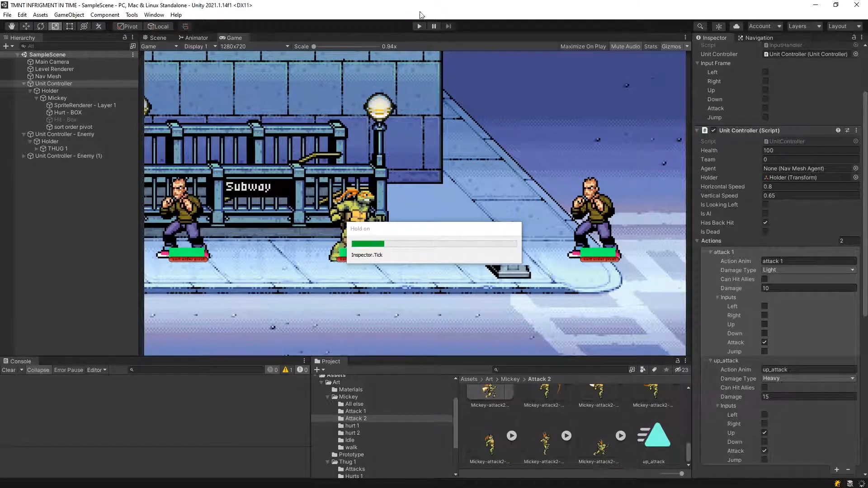This screenshot has width=868, height=488.
Task: Switch to the Scene tab
Action: point(155,38)
